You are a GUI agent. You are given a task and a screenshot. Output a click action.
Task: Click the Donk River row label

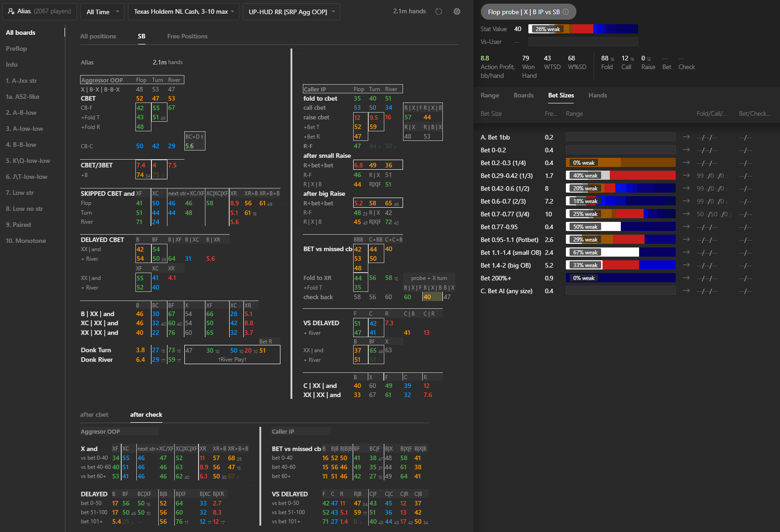[97, 360]
